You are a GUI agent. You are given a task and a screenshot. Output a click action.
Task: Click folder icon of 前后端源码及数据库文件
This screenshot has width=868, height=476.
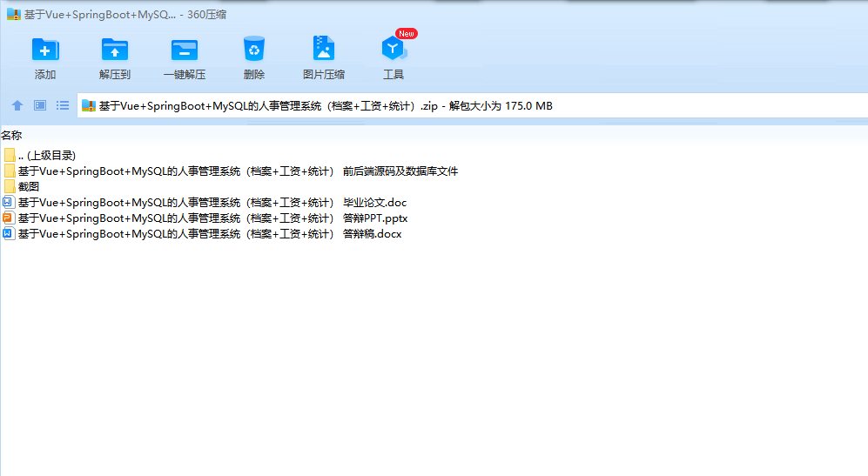tap(10, 171)
